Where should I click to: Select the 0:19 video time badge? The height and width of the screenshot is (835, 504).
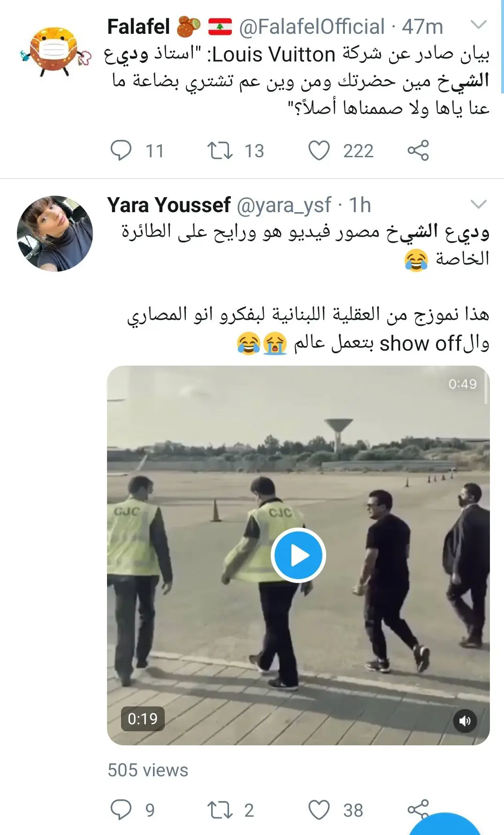tap(143, 719)
